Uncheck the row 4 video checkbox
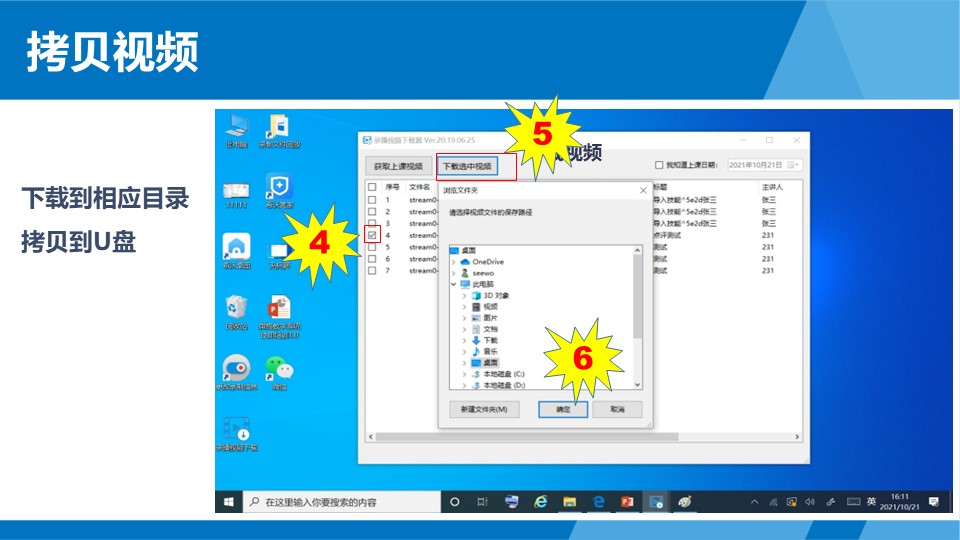The height and width of the screenshot is (540, 960). point(372,235)
